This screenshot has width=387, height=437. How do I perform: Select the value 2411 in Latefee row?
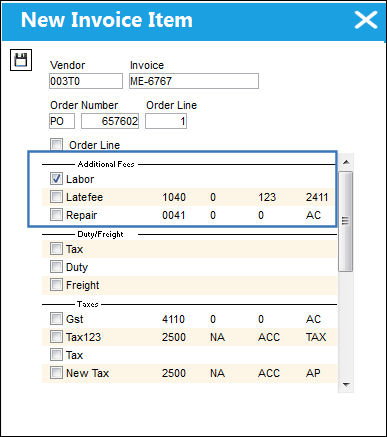317,197
